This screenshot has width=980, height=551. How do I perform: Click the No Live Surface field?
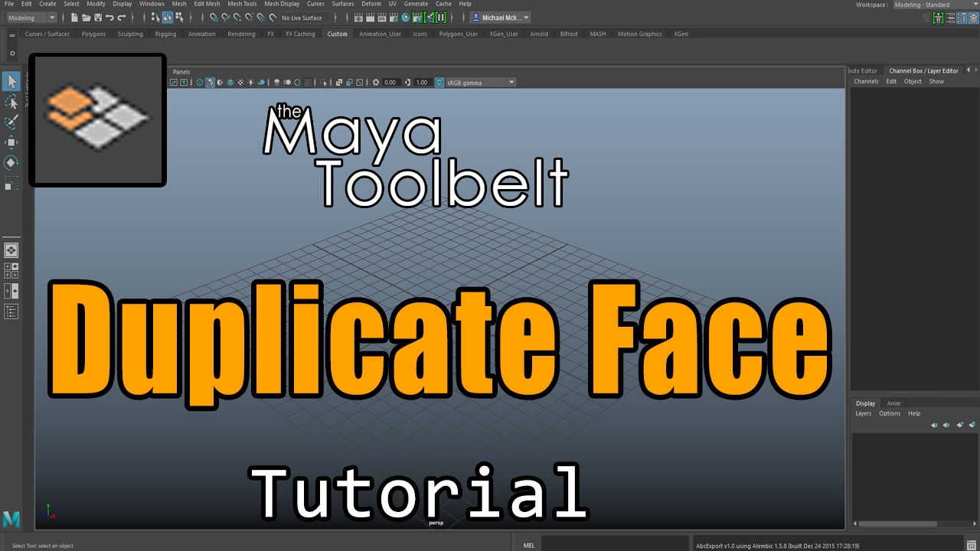click(x=304, y=18)
